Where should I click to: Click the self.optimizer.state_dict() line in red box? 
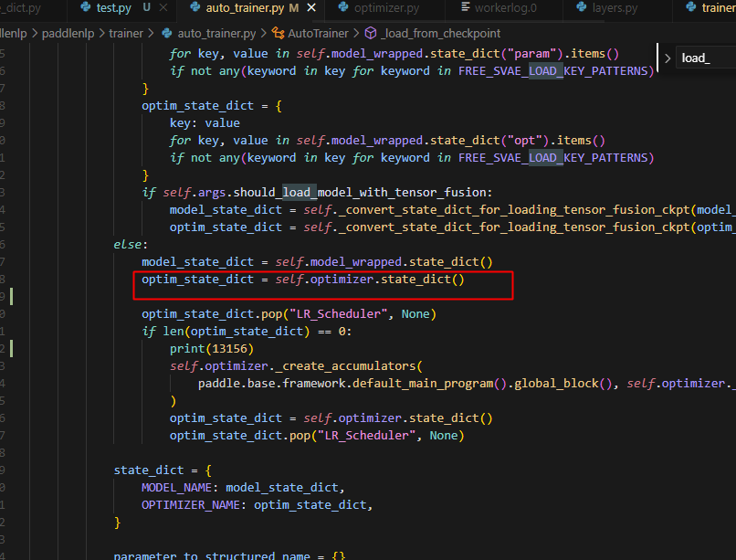[302, 280]
